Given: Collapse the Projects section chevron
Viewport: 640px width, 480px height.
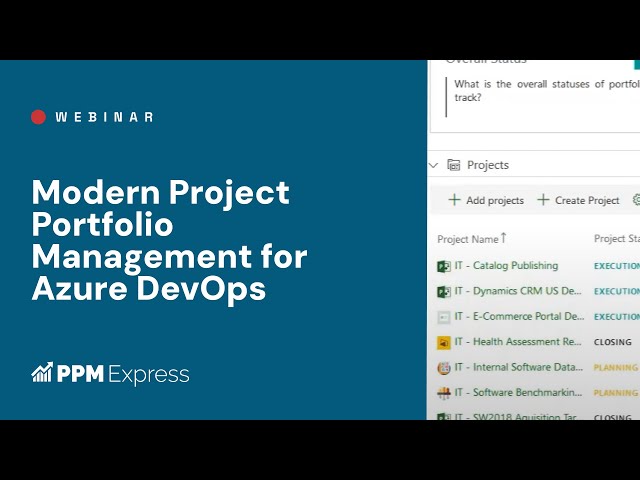Looking at the screenshot, I should click(x=434, y=165).
